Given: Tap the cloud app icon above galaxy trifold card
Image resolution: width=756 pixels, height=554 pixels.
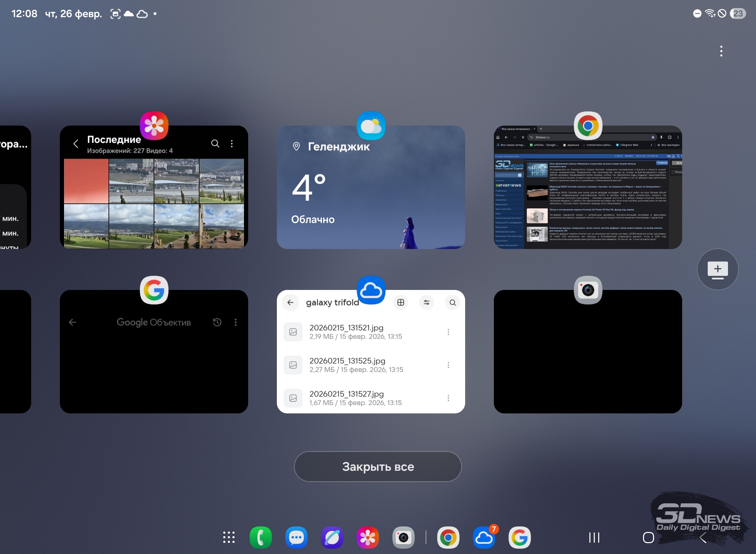Looking at the screenshot, I should click(371, 290).
